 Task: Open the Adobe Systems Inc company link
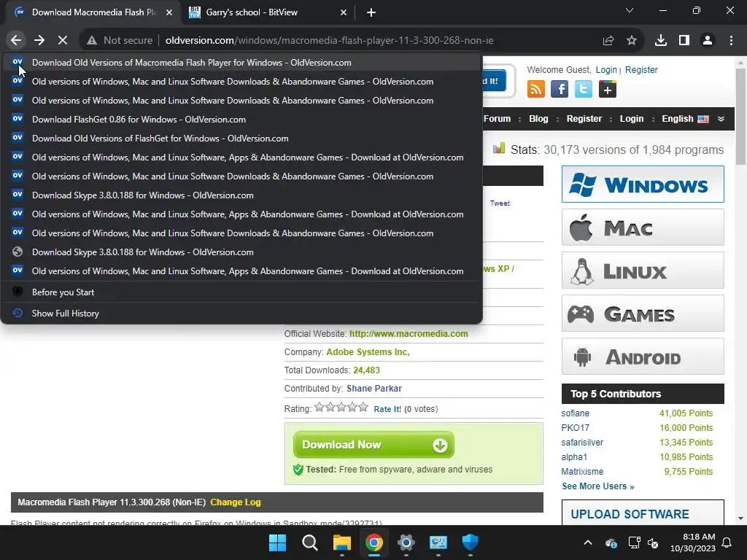pos(368,352)
